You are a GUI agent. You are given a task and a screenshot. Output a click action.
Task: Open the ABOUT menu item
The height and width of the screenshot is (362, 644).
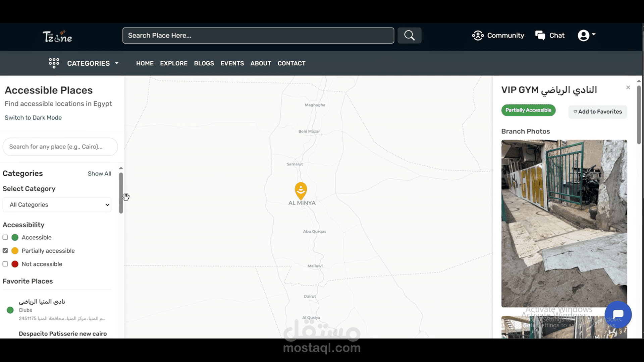(x=261, y=63)
